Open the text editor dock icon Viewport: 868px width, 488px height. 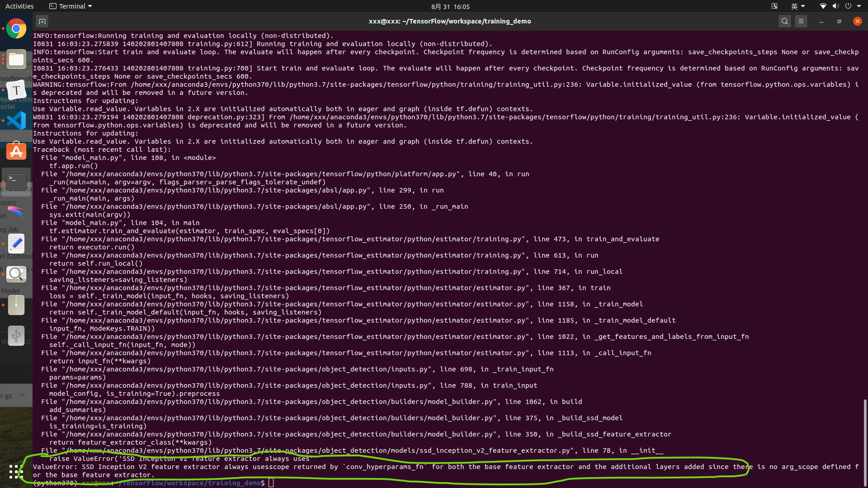coord(16,244)
